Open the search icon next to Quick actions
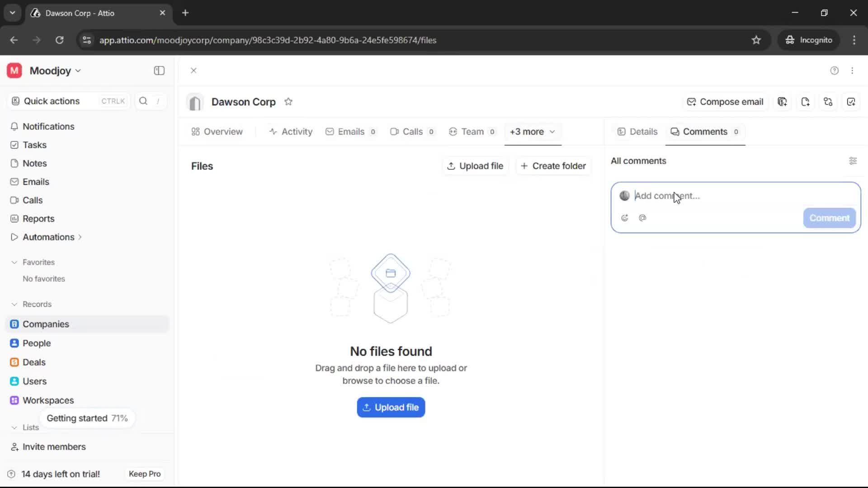 (143, 101)
